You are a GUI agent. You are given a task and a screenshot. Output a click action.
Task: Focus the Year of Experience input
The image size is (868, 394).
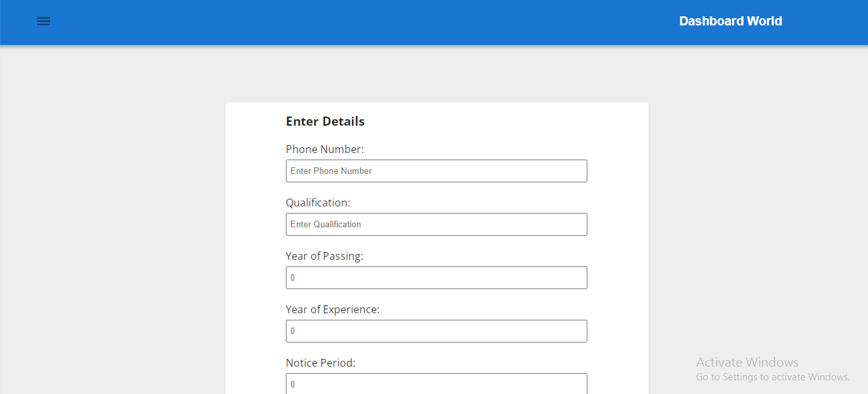(x=436, y=331)
